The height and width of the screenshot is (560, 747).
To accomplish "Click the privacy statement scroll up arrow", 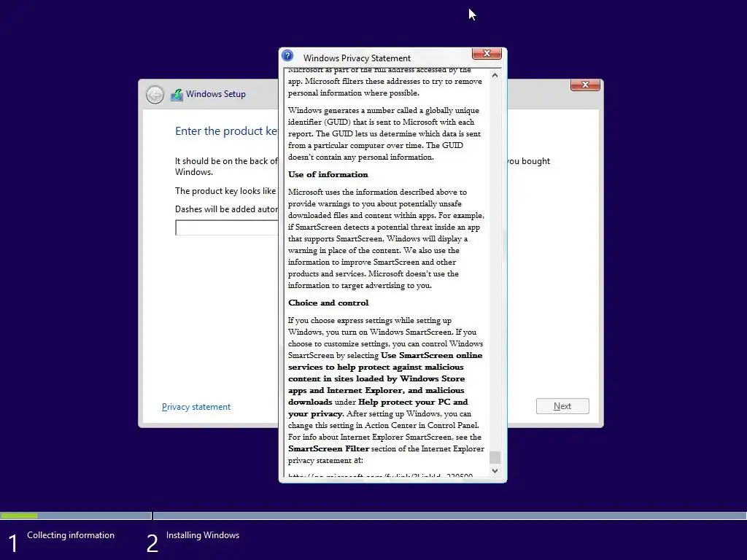I will click(495, 75).
